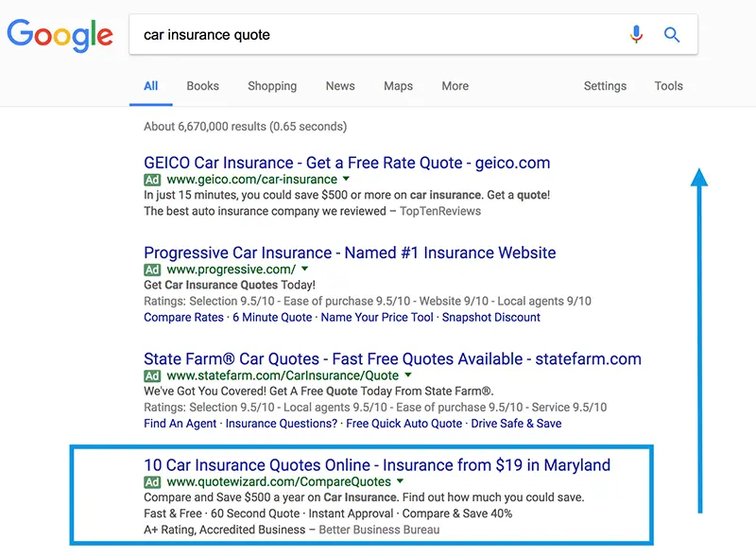Open State Farm Find An Agent sitelink

pos(180,424)
